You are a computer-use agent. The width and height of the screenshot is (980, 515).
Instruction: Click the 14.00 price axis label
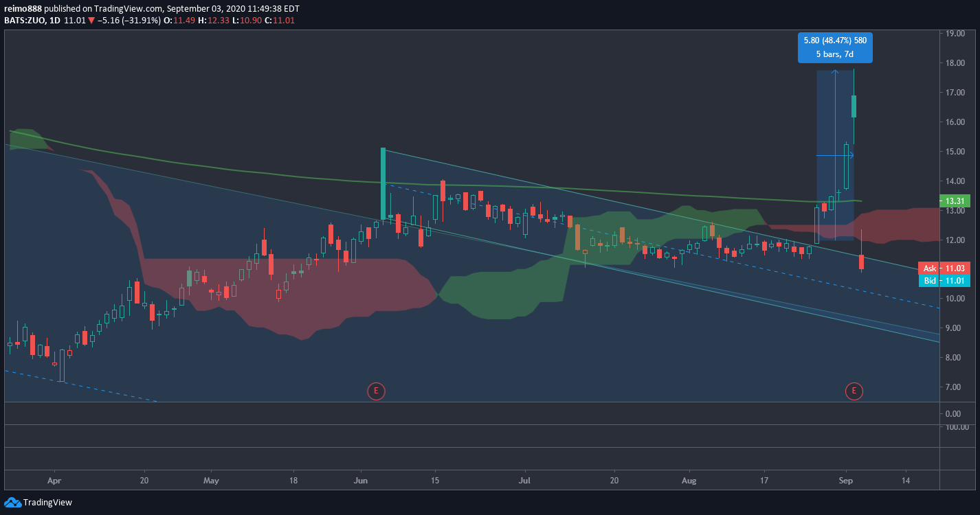point(956,181)
